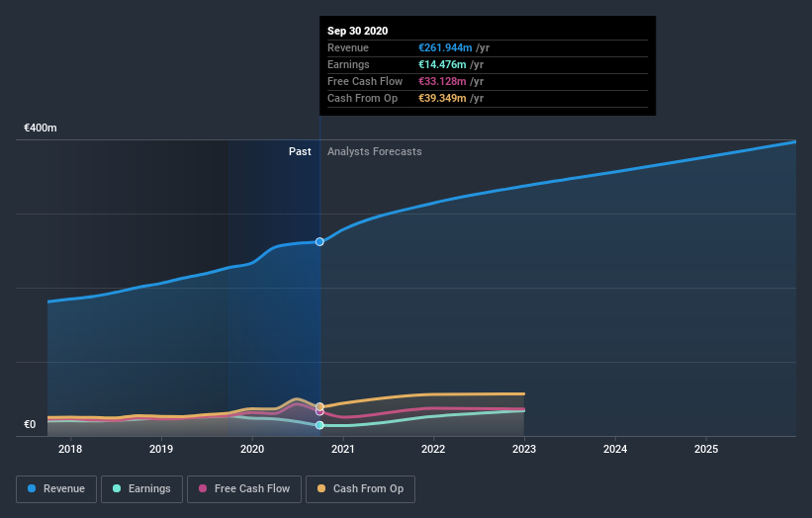Click the 2025 axis label
The image size is (812, 518).
click(706, 449)
